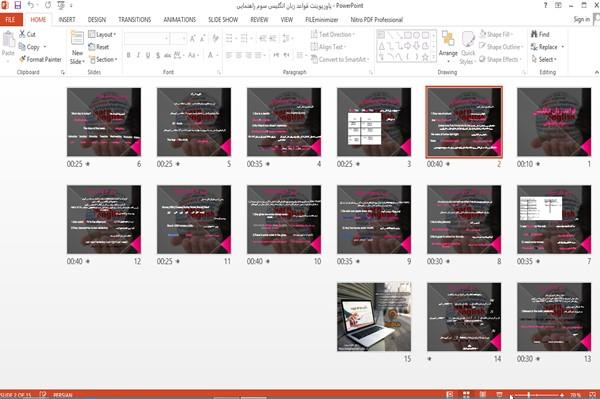Open the TRANSITIONS ribbon tab
This screenshot has height=399, width=600.
pos(135,20)
